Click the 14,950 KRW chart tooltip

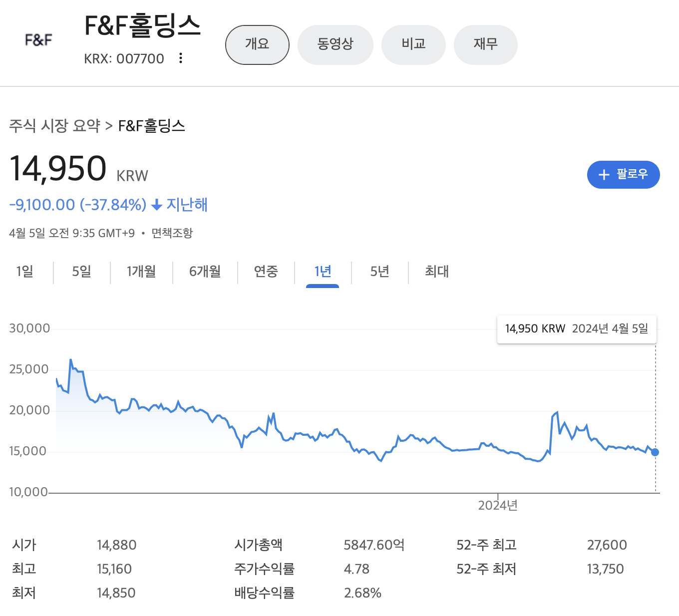577,329
